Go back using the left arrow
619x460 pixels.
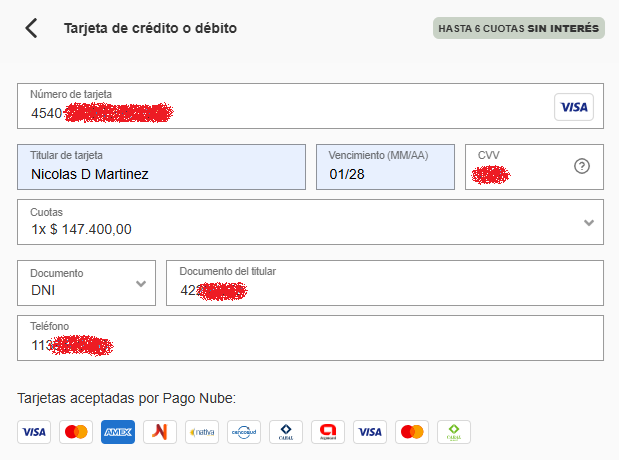pyautogui.click(x=32, y=28)
